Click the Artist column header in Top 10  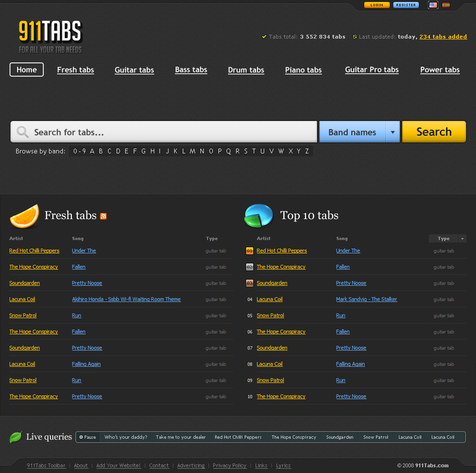pos(264,239)
